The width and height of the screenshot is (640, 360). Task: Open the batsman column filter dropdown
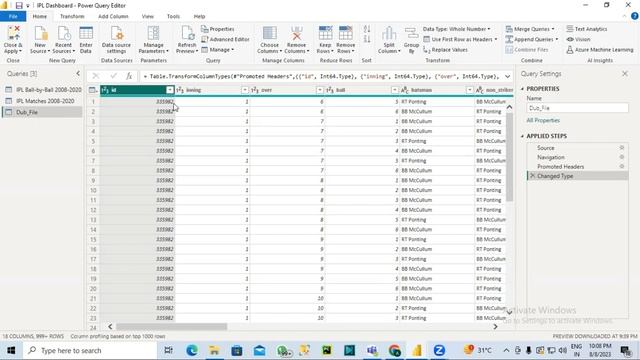pos(470,90)
